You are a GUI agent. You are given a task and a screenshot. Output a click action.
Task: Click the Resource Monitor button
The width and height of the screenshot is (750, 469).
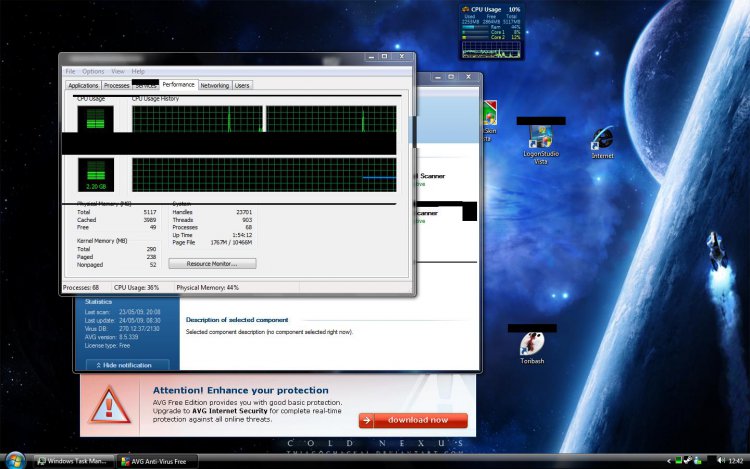point(212,263)
